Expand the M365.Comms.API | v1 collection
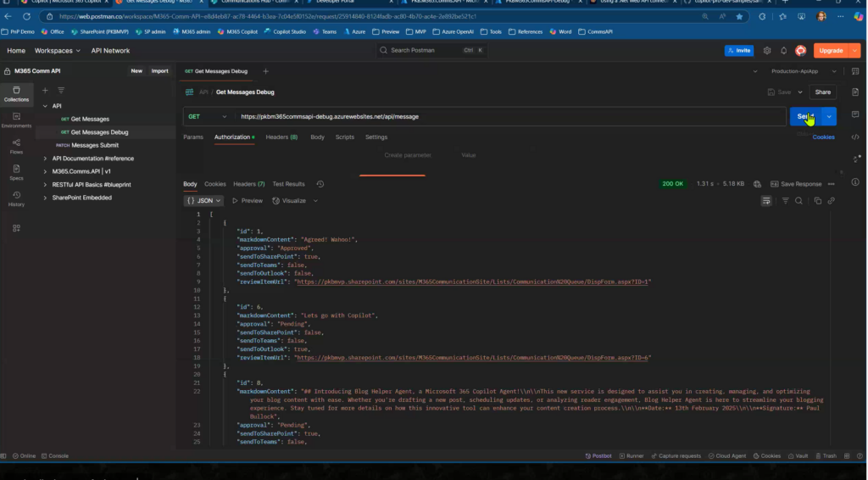Image resolution: width=868 pixels, height=480 pixels. 46,171
